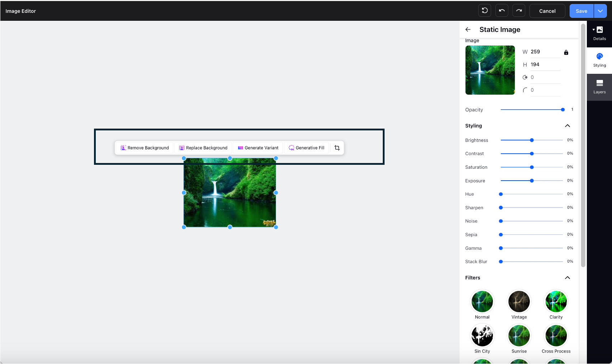Select the crop tool icon

point(337,148)
